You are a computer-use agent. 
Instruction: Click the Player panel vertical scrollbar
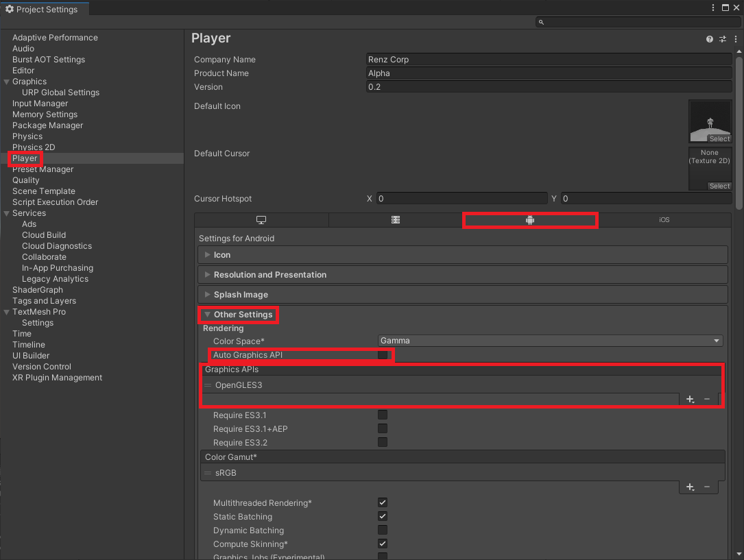(x=739, y=133)
